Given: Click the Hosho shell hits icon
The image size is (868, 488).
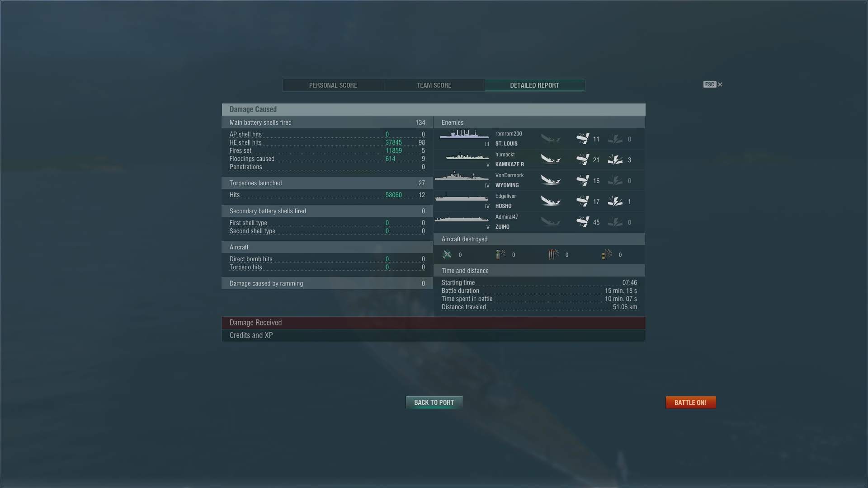Looking at the screenshot, I should [x=583, y=202].
